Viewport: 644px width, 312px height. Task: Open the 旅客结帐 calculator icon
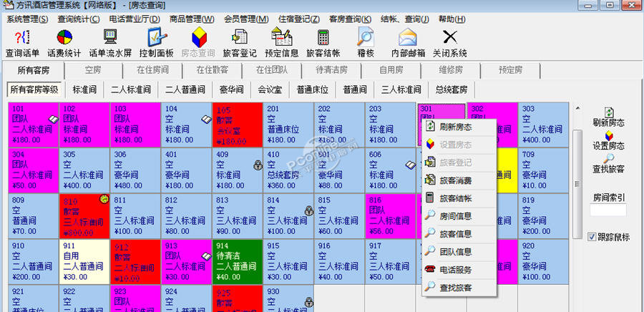(x=323, y=37)
